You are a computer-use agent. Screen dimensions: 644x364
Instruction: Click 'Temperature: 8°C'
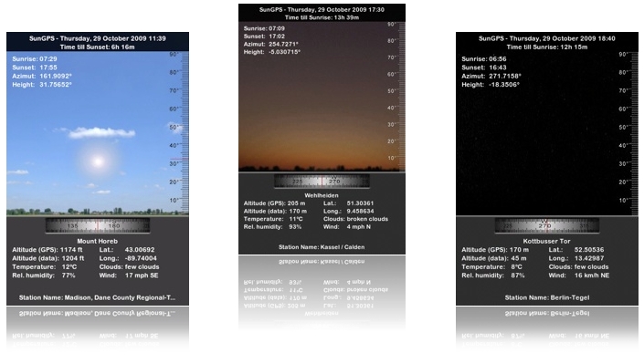click(x=492, y=267)
